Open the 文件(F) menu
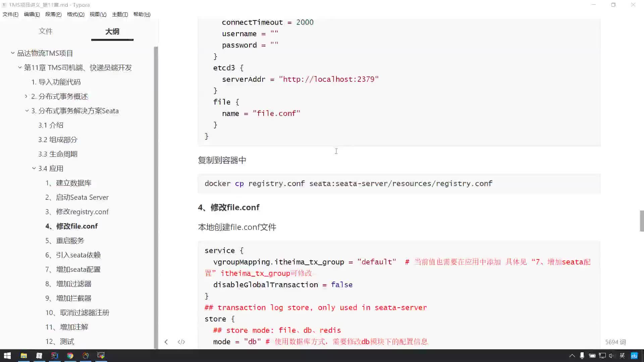This screenshot has width=644, height=362. (10, 14)
